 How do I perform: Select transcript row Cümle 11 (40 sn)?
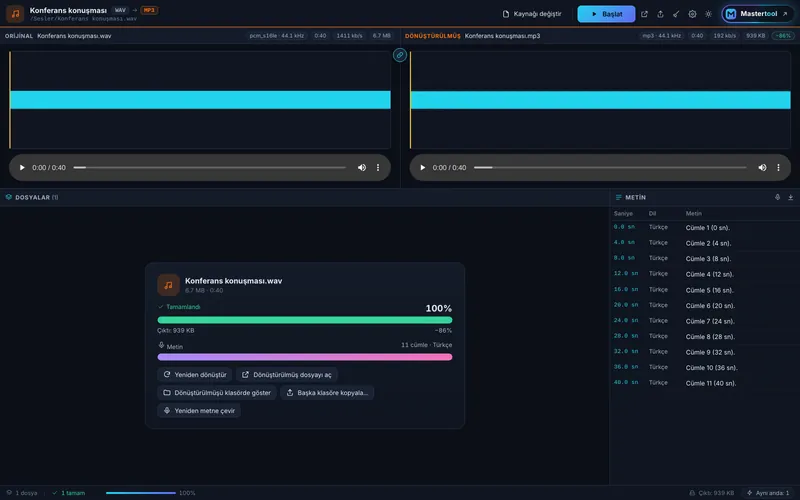point(705,383)
